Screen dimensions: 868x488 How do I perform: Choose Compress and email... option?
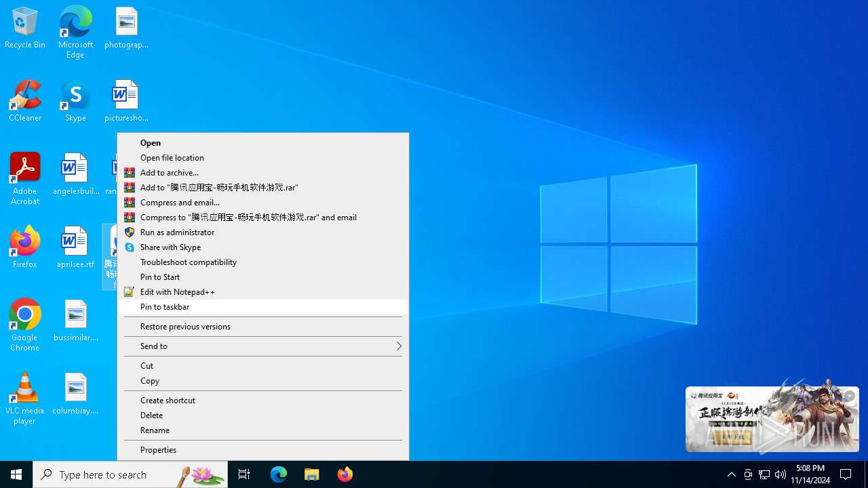click(263, 203)
